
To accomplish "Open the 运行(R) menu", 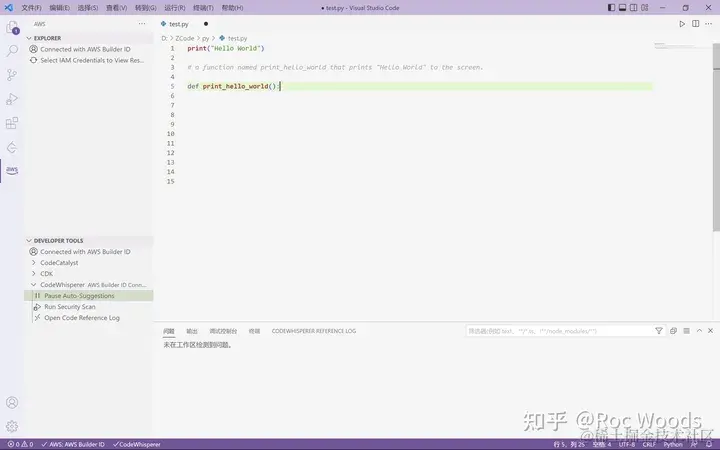I will (x=174, y=8).
